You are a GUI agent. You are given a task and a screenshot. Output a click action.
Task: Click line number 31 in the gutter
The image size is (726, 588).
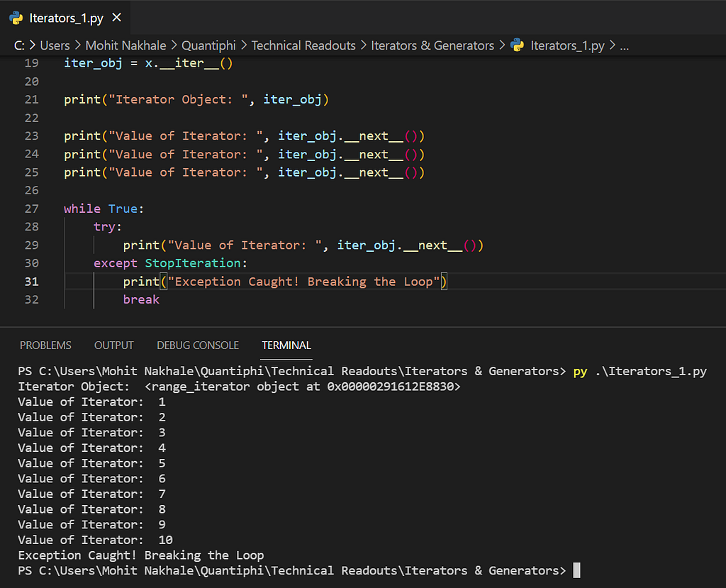[x=31, y=282]
